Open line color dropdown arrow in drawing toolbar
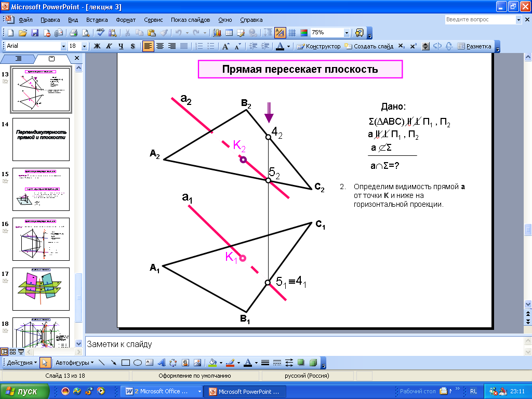The image size is (532, 399). click(x=238, y=363)
